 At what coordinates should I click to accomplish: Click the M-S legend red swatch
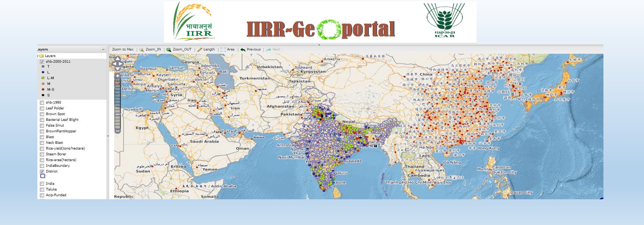(x=43, y=89)
